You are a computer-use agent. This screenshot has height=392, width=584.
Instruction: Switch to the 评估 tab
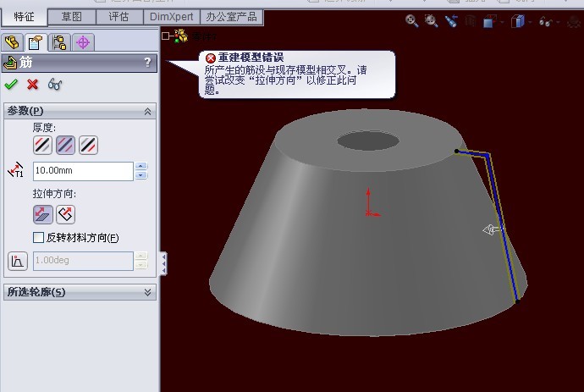pyautogui.click(x=119, y=17)
